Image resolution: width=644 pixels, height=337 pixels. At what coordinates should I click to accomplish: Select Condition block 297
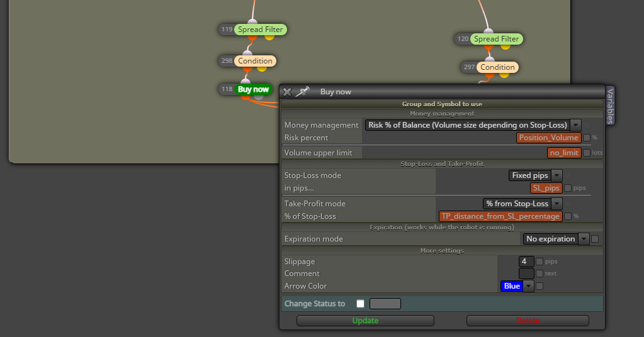point(497,67)
